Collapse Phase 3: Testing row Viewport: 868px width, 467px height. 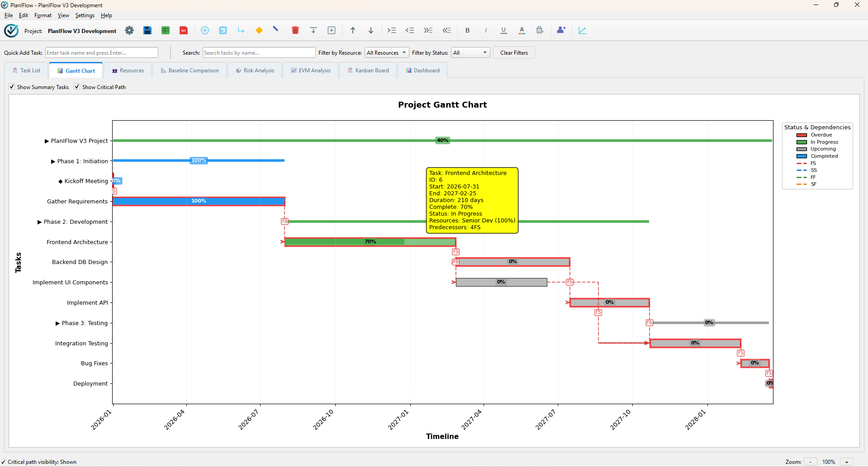(x=57, y=323)
